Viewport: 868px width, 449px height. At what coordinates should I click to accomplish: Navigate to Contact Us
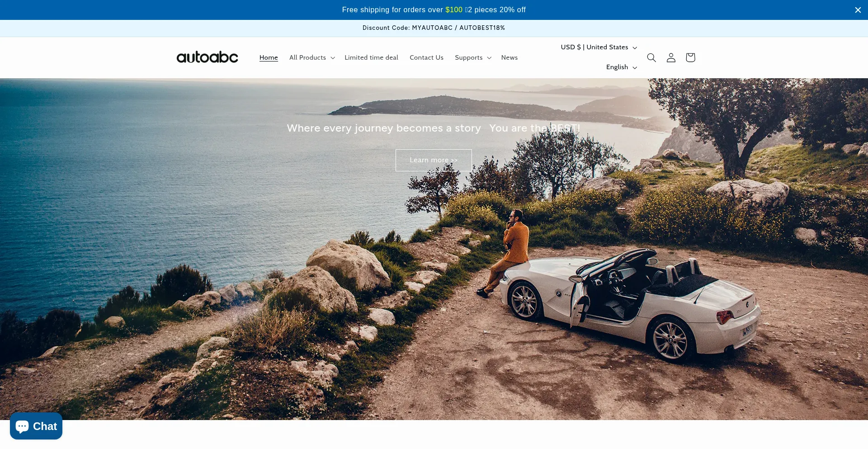(x=426, y=57)
